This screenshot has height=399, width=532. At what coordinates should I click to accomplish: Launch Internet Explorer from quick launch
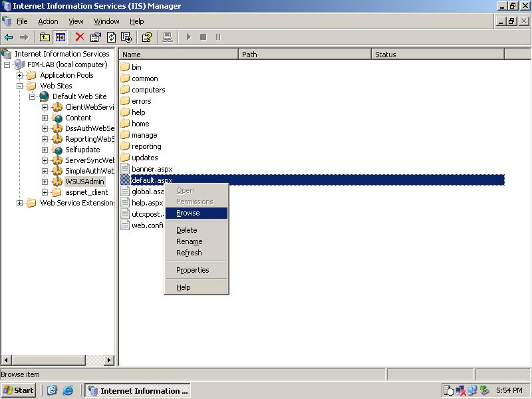68,390
